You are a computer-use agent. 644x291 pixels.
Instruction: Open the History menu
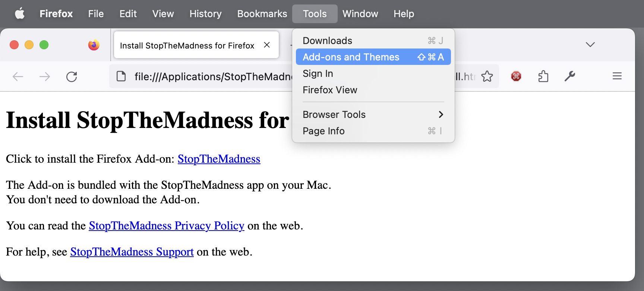(205, 14)
